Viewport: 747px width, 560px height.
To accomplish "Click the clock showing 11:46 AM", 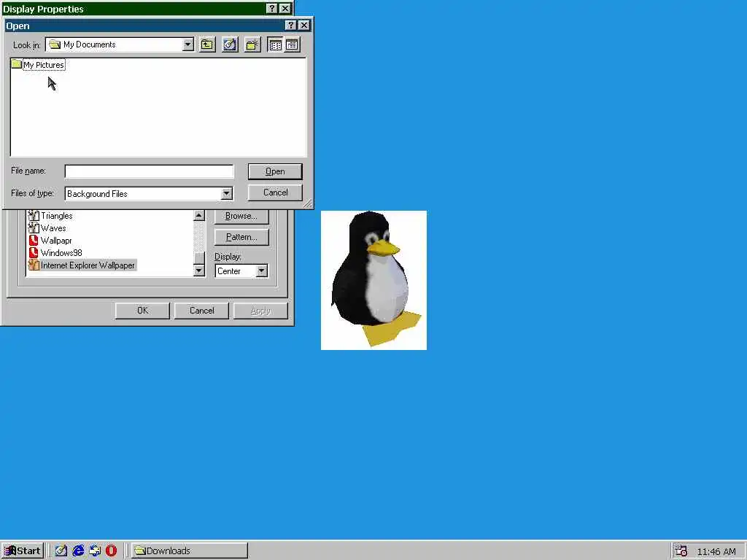I will click(716, 551).
